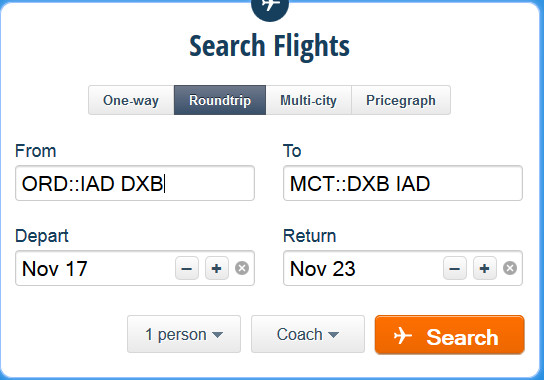Click the orange Search button
This screenshot has height=380, width=544.
coord(450,335)
